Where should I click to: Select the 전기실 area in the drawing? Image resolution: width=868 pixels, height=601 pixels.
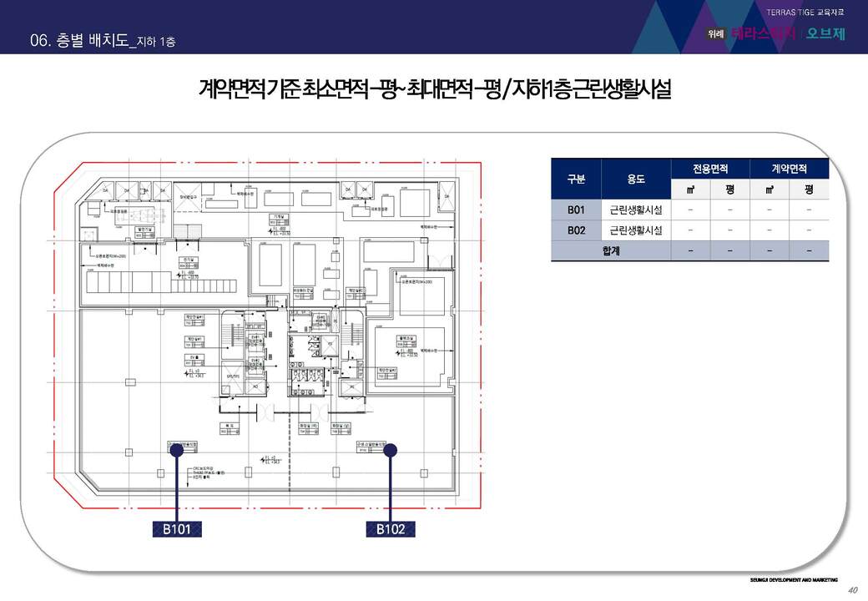[x=187, y=260]
